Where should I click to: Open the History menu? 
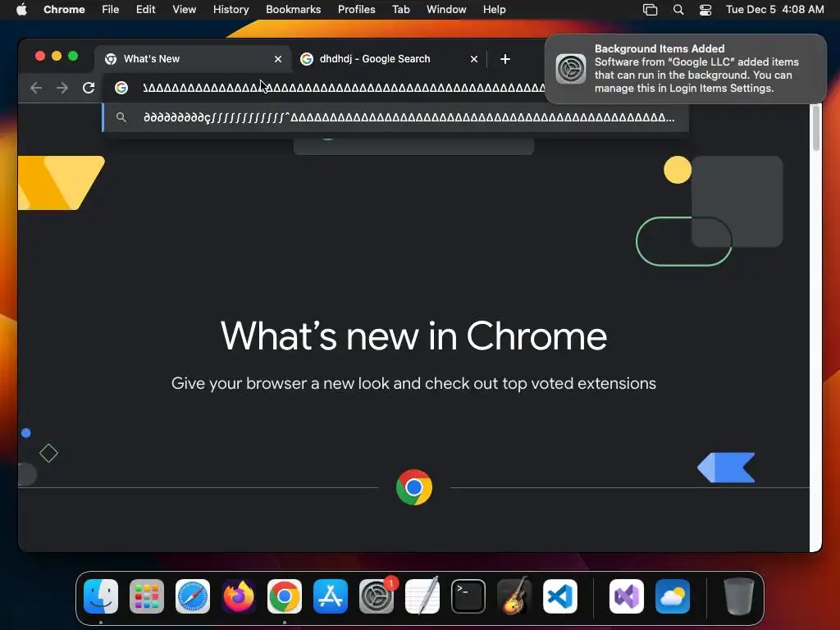click(x=231, y=10)
